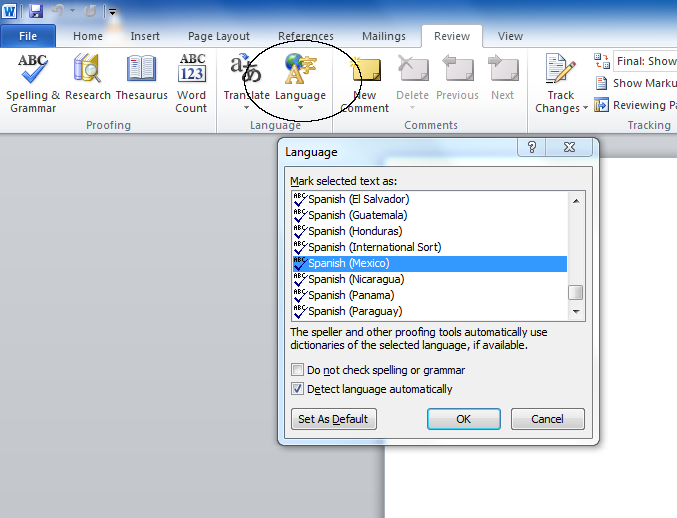This screenshot has width=677, height=518.
Task: Open the Research pane
Action: (x=88, y=82)
